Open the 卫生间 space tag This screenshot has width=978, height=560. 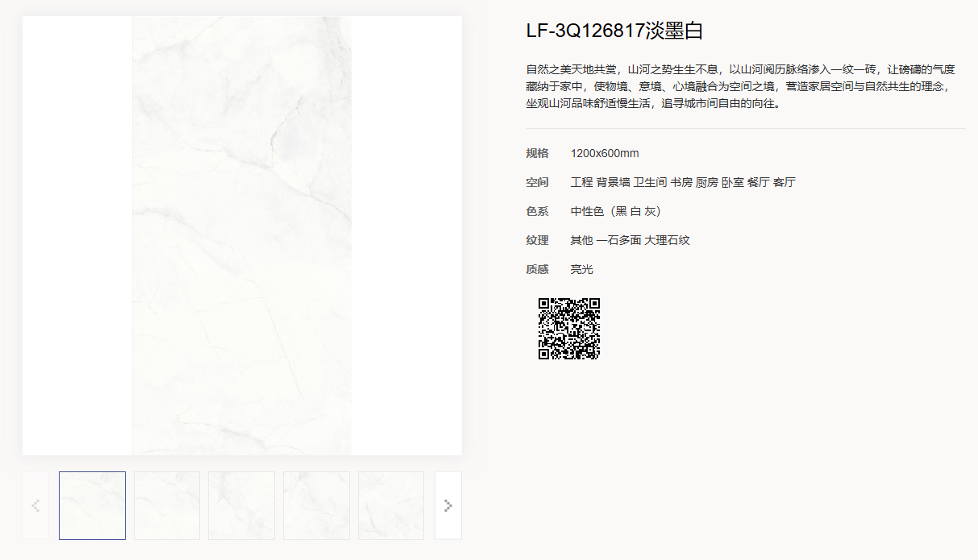coord(650,183)
